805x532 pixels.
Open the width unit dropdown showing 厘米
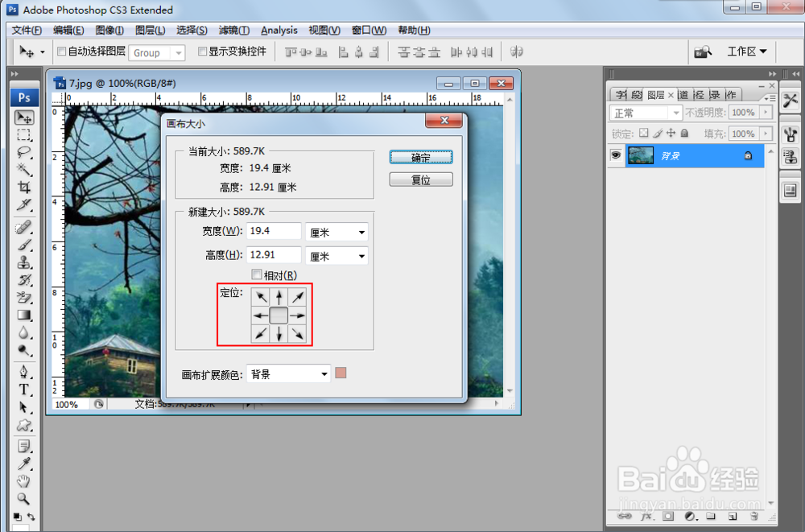point(336,231)
